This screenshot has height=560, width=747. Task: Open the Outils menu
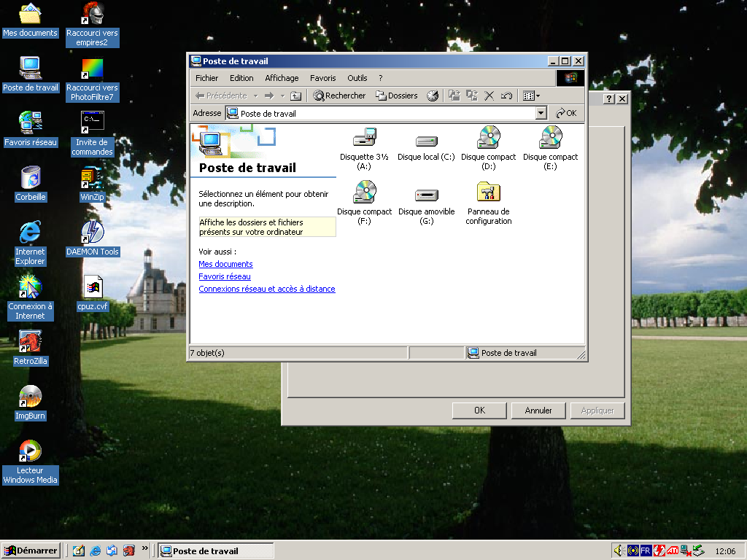pos(357,78)
